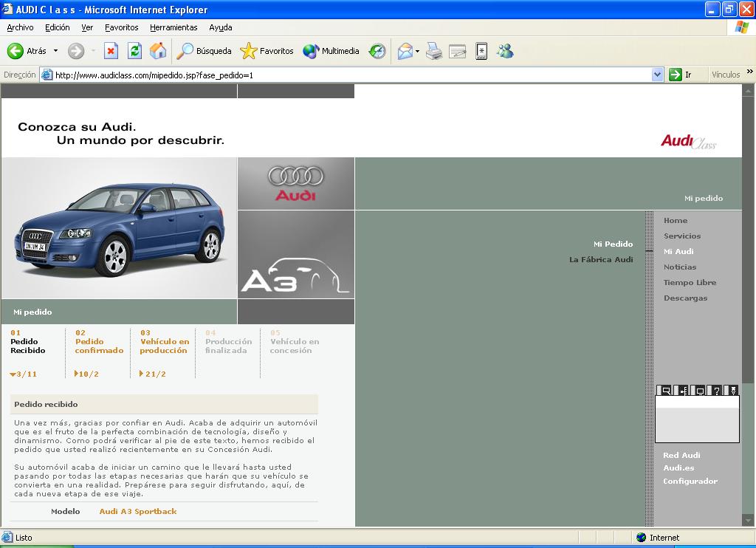
Task: Open Multimedia toolbar button
Action: tap(331, 51)
